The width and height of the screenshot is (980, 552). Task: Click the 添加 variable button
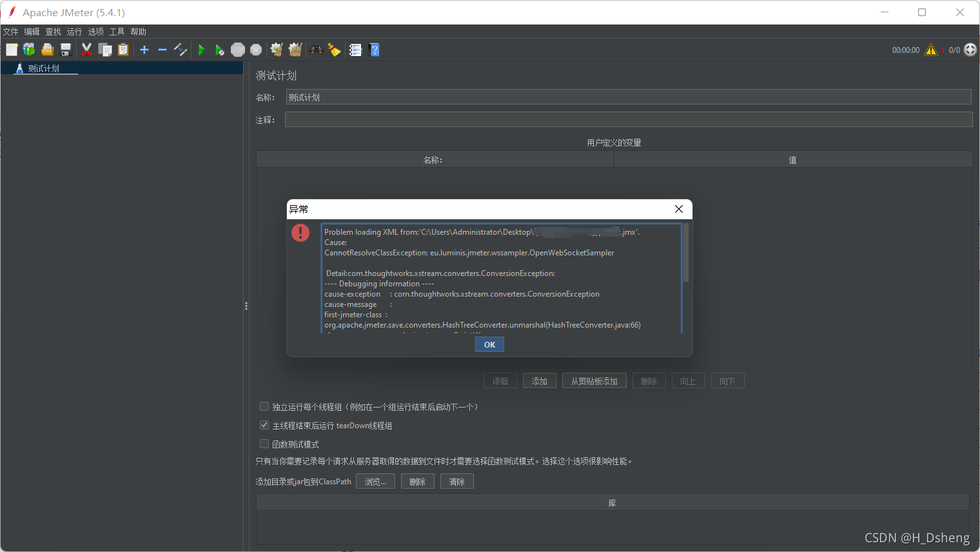(540, 381)
